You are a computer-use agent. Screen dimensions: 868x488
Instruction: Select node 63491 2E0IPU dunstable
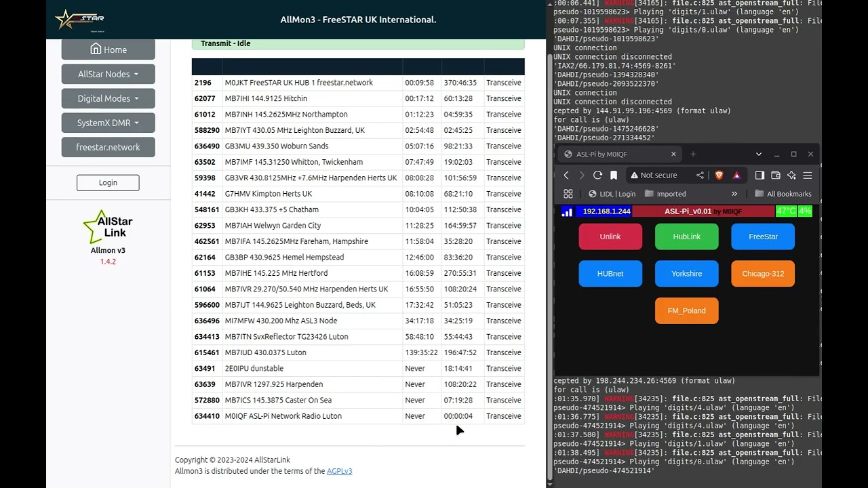coord(358,369)
